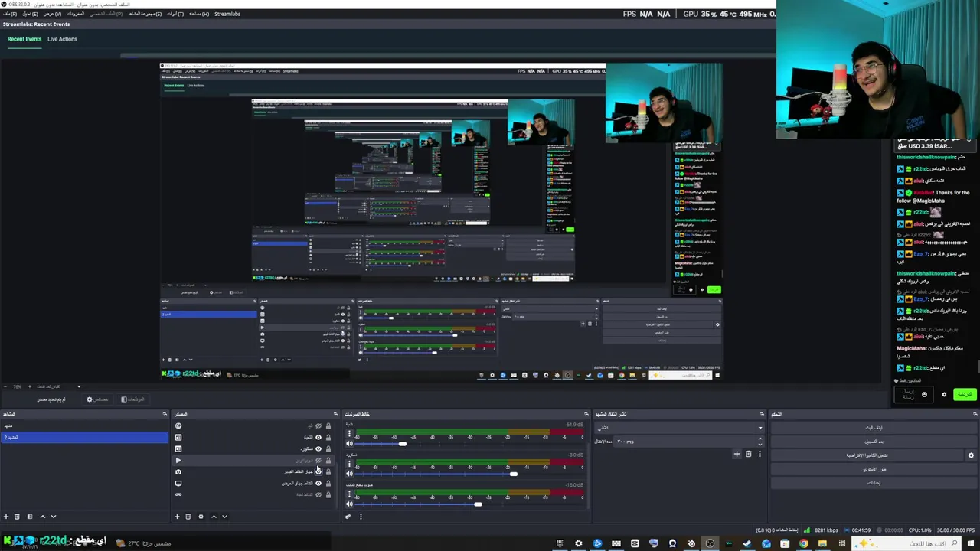Open the File (F) menu
Viewport: 980px width, 551px height.
(x=9, y=14)
